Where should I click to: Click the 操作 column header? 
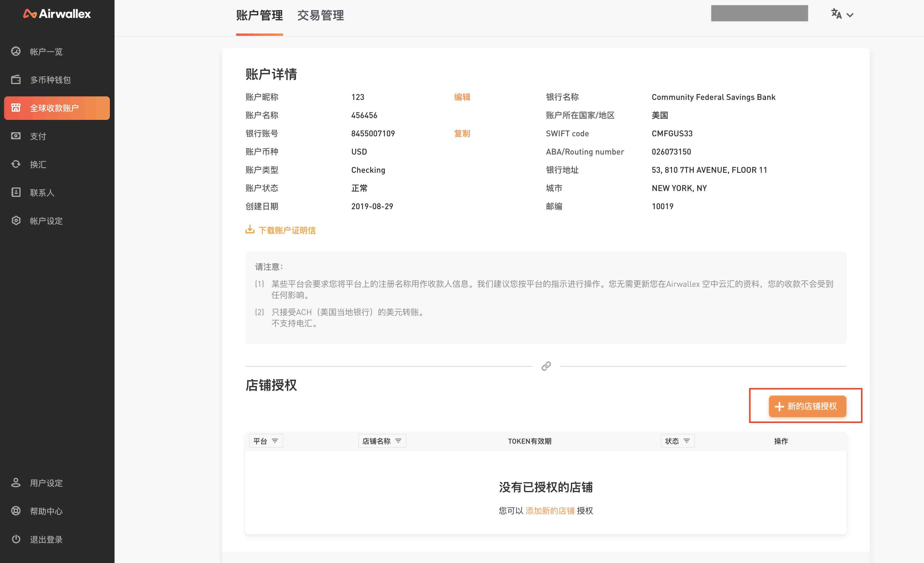click(781, 441)
